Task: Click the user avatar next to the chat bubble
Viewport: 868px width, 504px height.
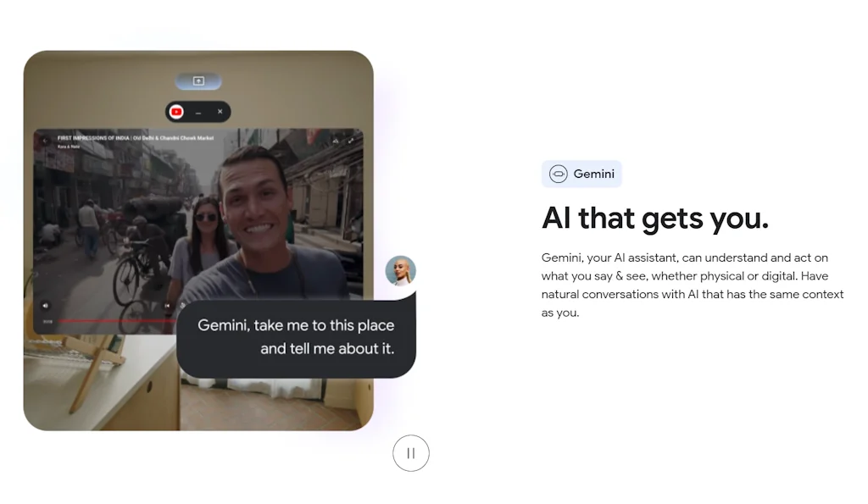Action: point(403,271)
